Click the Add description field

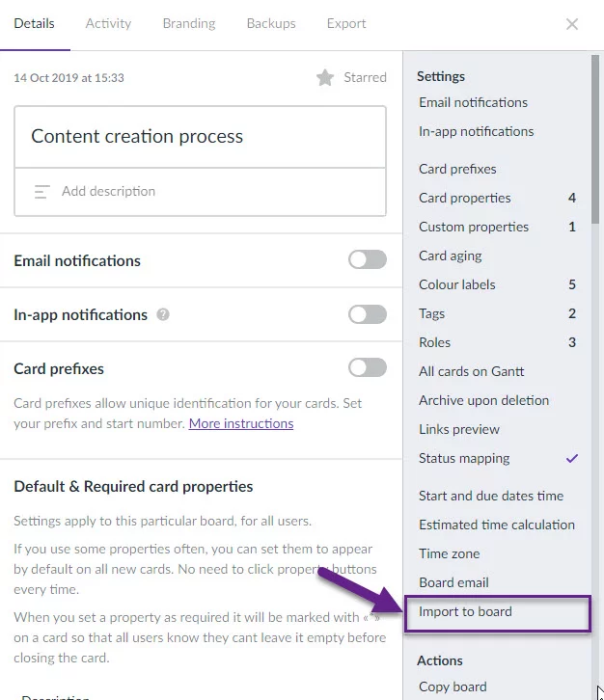click(x=200, y=192)
